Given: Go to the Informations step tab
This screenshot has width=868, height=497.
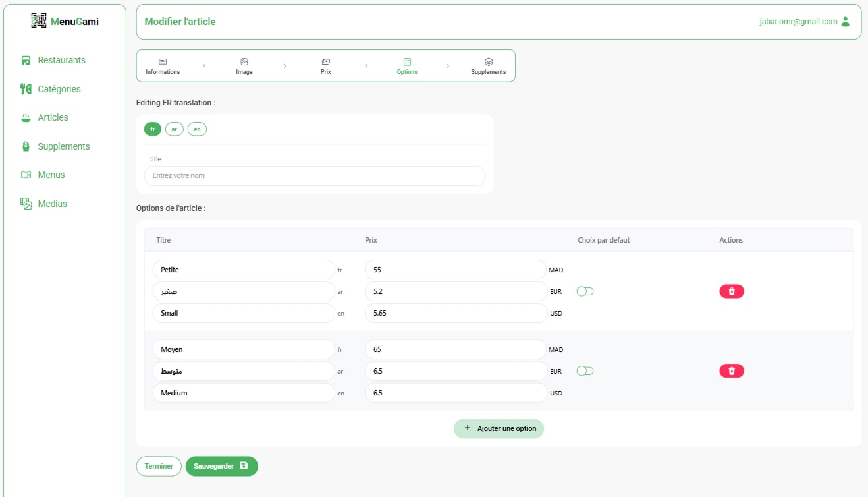Looking at the screenshot, I should coord(163,66).
